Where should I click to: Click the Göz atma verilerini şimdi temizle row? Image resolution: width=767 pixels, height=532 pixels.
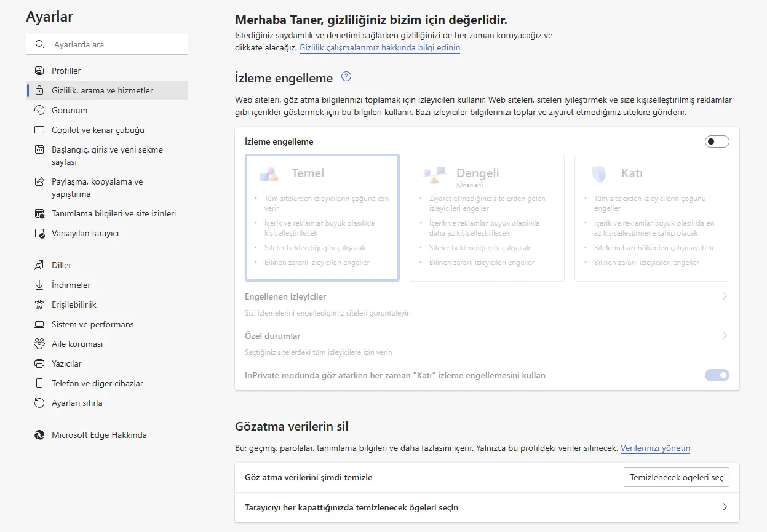coord(487,477)
